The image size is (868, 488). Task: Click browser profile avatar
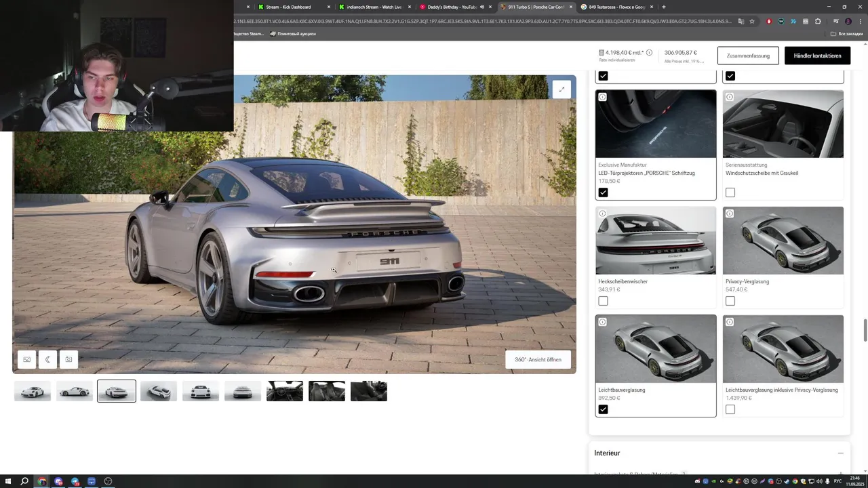click(x=848, y=21)
